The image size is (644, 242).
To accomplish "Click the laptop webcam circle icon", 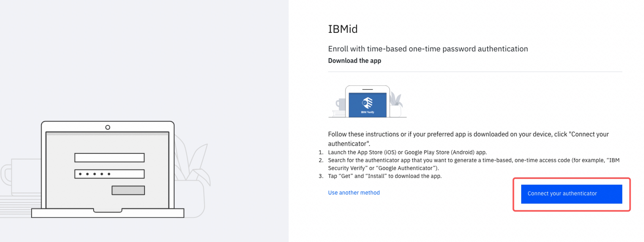I will [108, 127].
